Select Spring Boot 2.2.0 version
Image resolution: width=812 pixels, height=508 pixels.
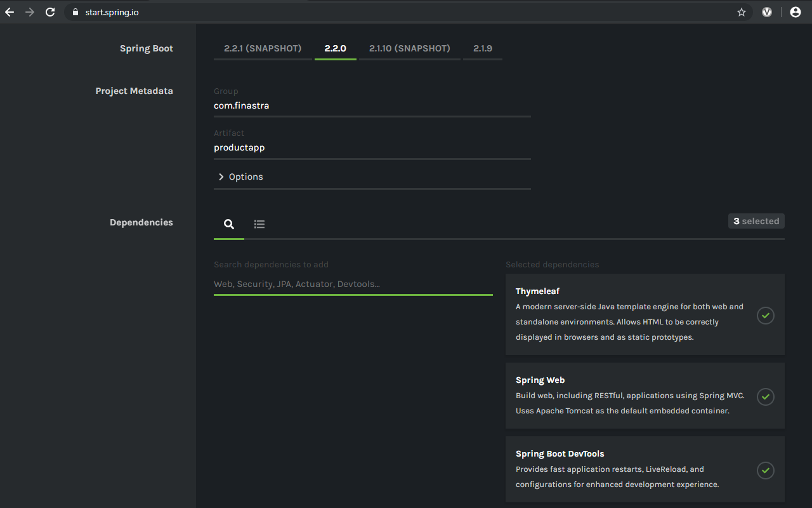(336, 48)
